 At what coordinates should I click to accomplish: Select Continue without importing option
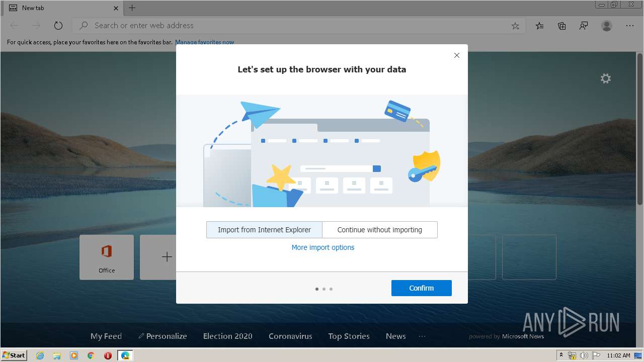click(380, 230)
